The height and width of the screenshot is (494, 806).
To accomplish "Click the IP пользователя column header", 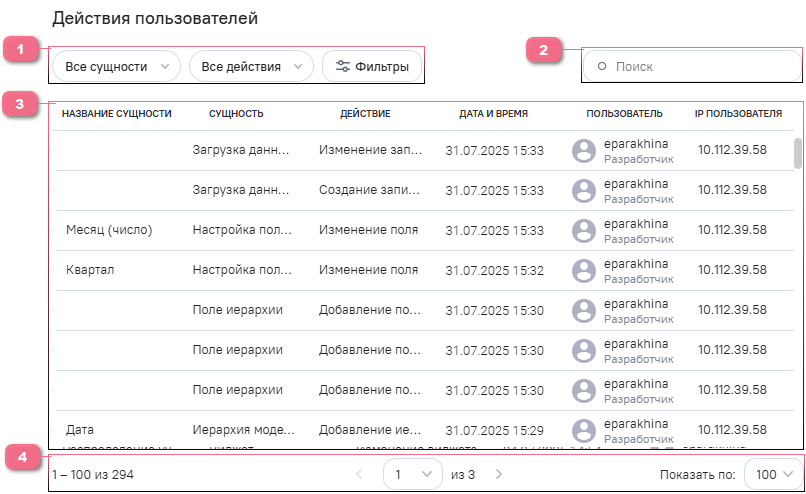I will (738, 114).
